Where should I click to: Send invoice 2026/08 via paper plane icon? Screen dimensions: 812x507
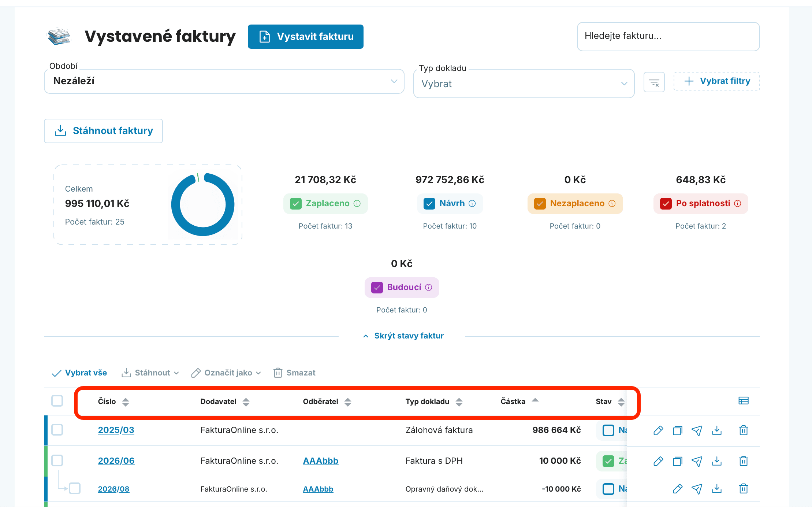(x=697, y=489)
